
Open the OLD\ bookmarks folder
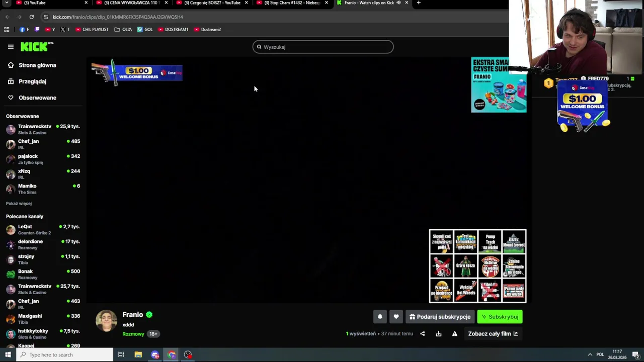click(123, 29)
